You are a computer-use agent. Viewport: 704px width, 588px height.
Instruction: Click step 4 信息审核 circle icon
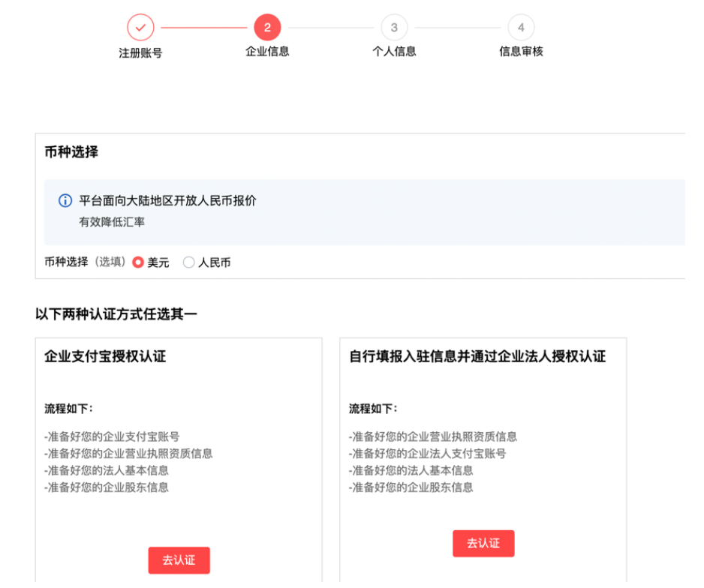pos(521,27)
